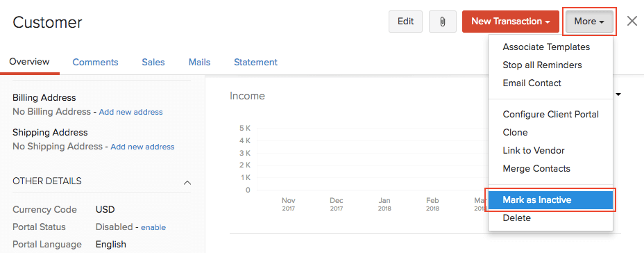Toggle the More dropdown button
Image resolution: width=644 pixels, height=253 pixels.
[589, 22]
